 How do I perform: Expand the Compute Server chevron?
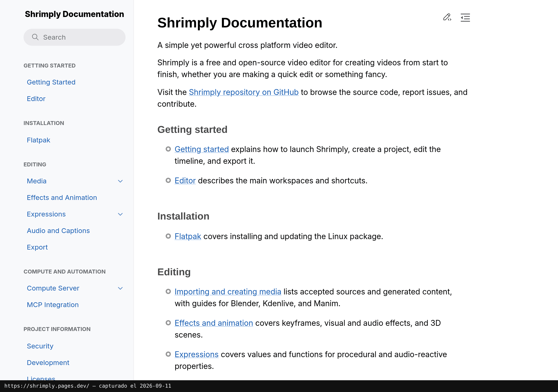point(120,288)
